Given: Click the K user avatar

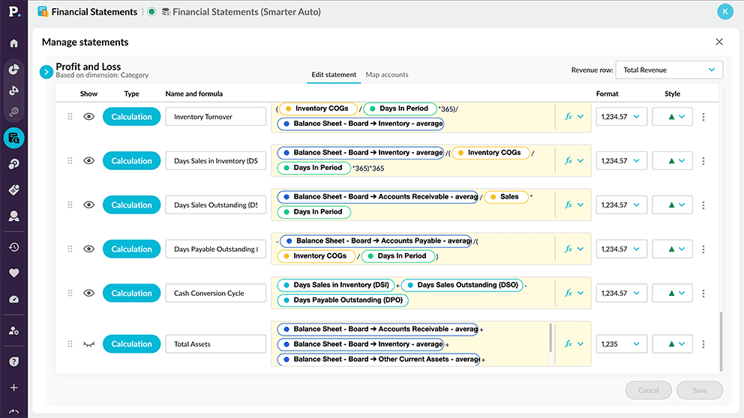Looking at the screenshot, I should [x=725, y=11].
